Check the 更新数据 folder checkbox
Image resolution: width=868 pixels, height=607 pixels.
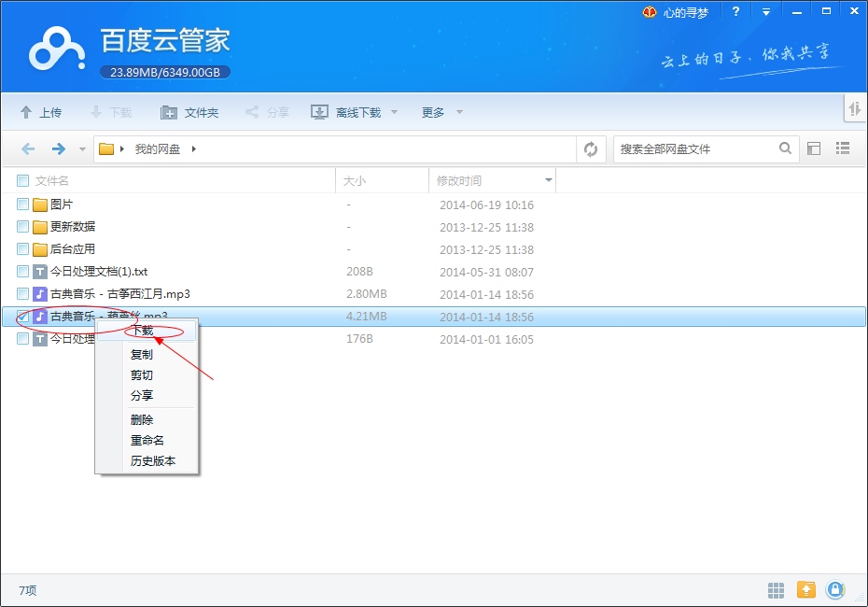coord(22,227)
